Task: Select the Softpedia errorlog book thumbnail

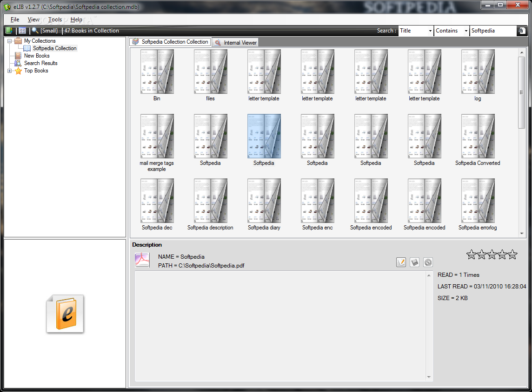Action: click(x=478, y=205)
